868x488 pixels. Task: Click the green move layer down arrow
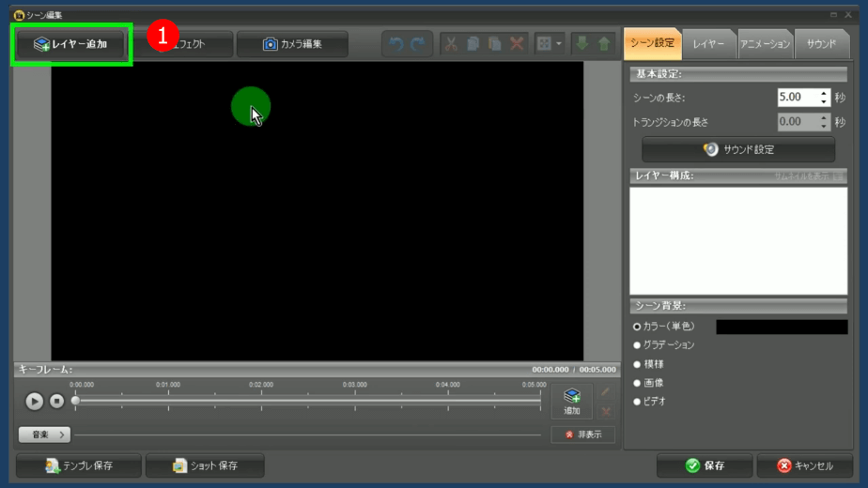pos(581,44)
